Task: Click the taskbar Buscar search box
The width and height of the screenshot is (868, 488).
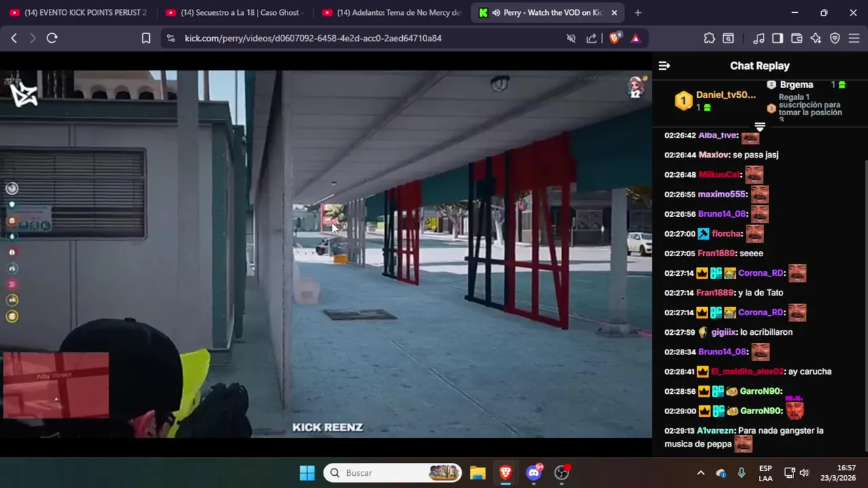Action: (x=393, y=473)
